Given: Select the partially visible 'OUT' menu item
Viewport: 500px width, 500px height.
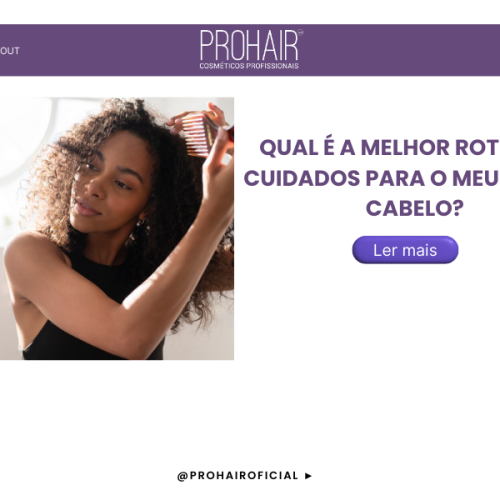Looking at the screenshot, I should click(x=10, y=51).
